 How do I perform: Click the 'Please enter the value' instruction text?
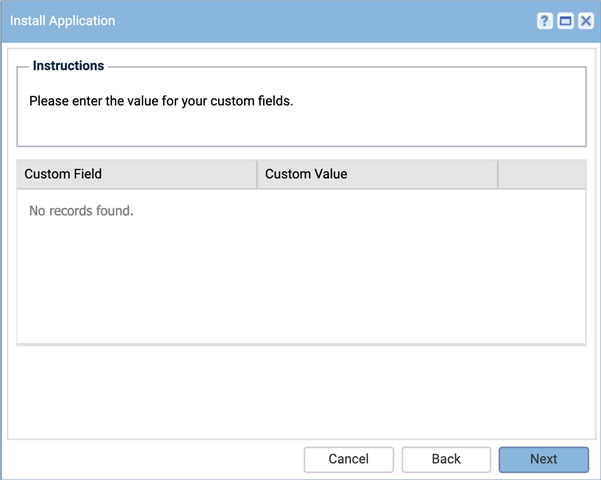tap(161, 101)
